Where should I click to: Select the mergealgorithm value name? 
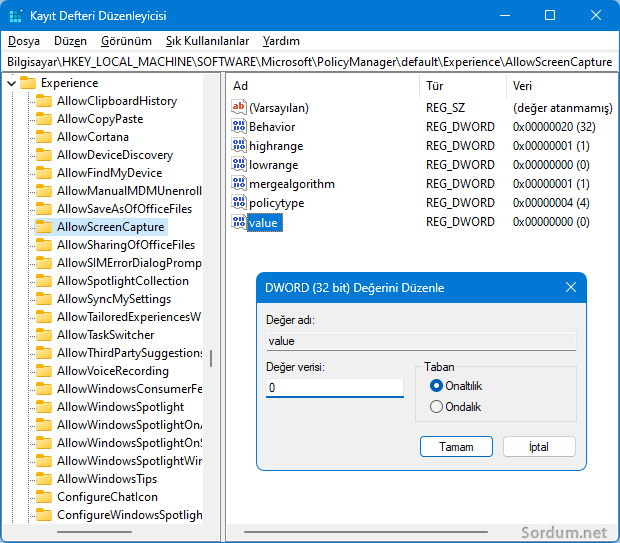click(292, 184)
